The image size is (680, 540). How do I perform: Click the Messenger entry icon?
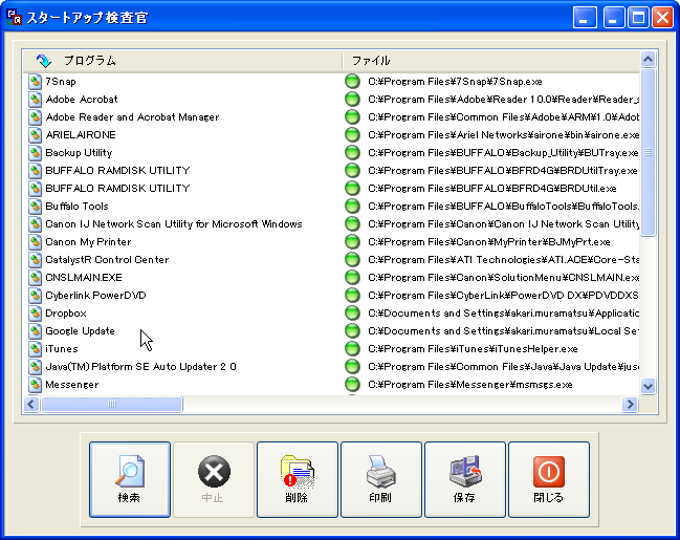click(x=35, y=384)
